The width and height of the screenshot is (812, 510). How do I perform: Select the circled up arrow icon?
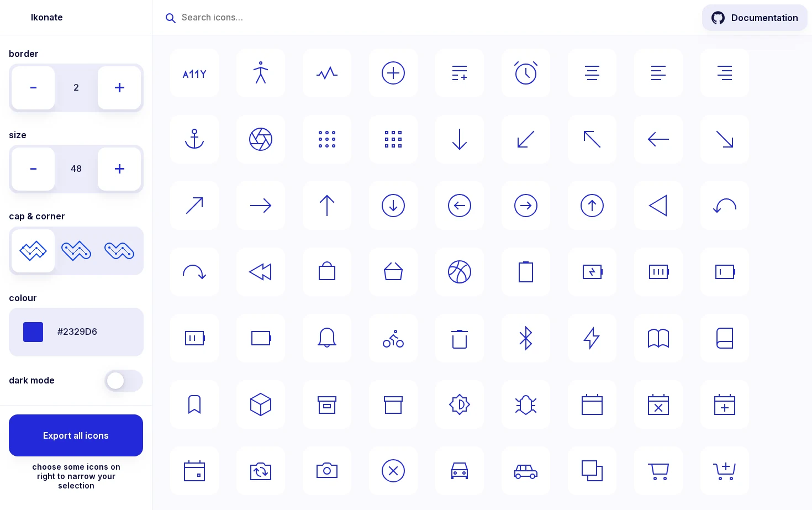592,206
